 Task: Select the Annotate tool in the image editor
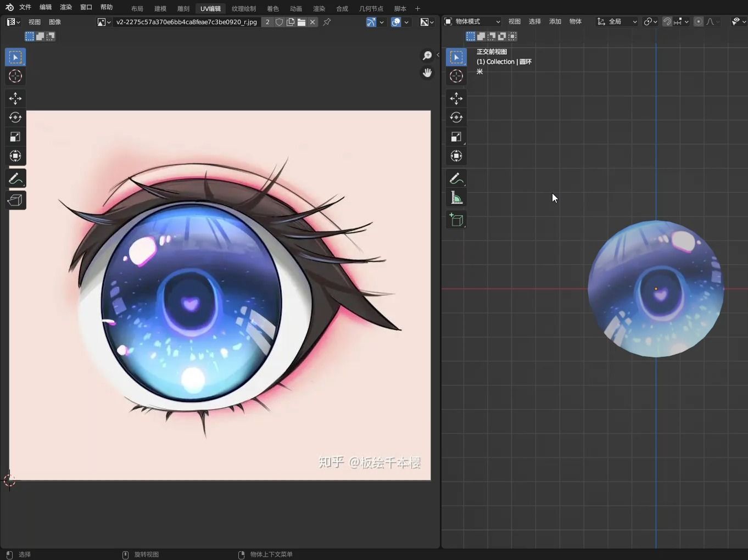click(15, 178)
